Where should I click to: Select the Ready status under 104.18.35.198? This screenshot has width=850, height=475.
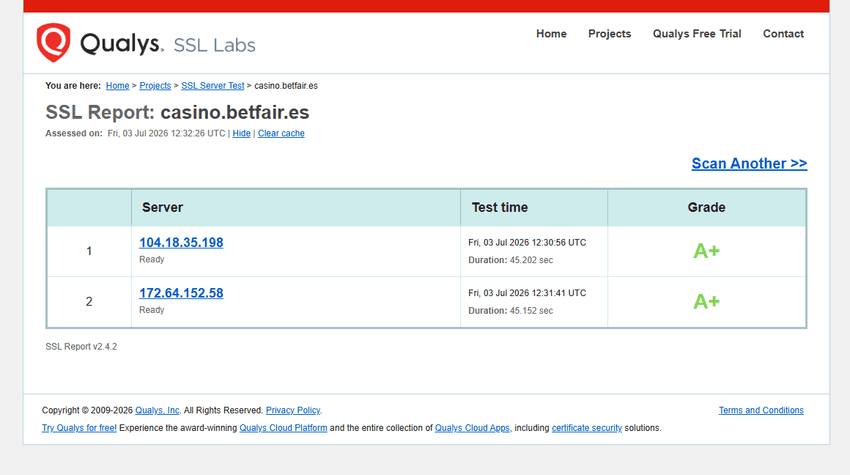click(152, 259)
